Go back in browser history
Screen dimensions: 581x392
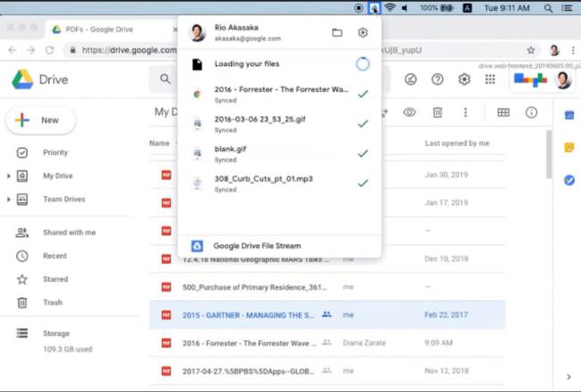pyautogui.click(x=13, y=50)
